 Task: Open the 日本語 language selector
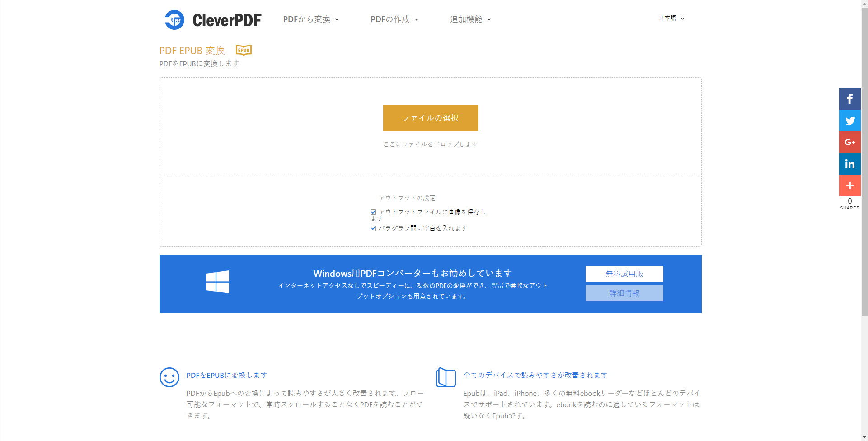pyautogui.click(x=671, y=18)
